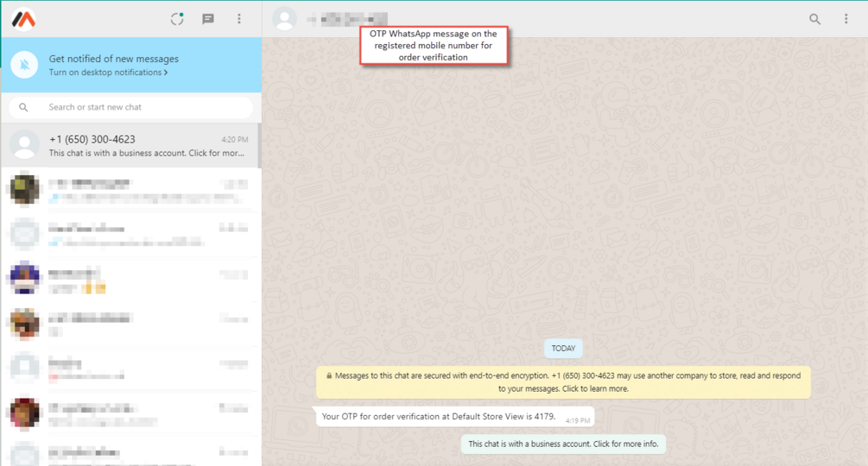Open chat with +1 (650) 300-4623
868x466 pixels.
[x=130, y=146]
